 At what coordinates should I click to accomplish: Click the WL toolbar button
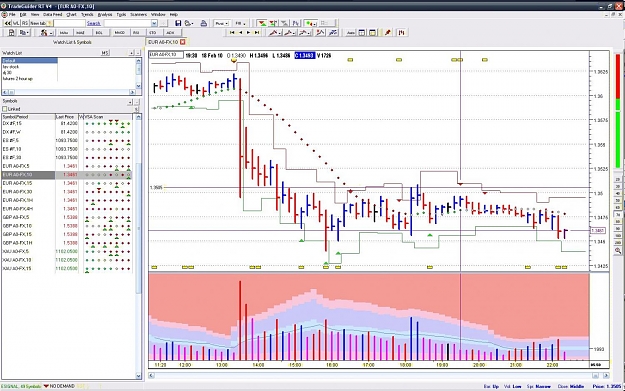16,23
